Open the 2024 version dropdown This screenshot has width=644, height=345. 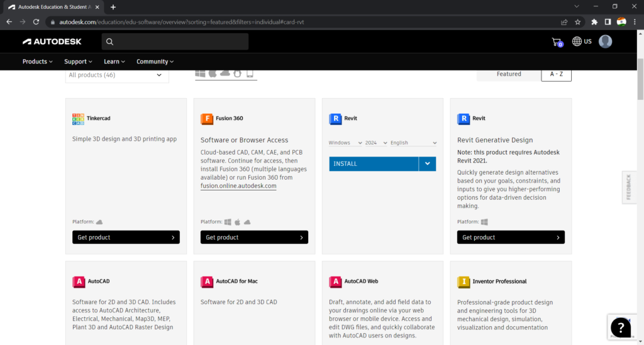pos(376,143)
